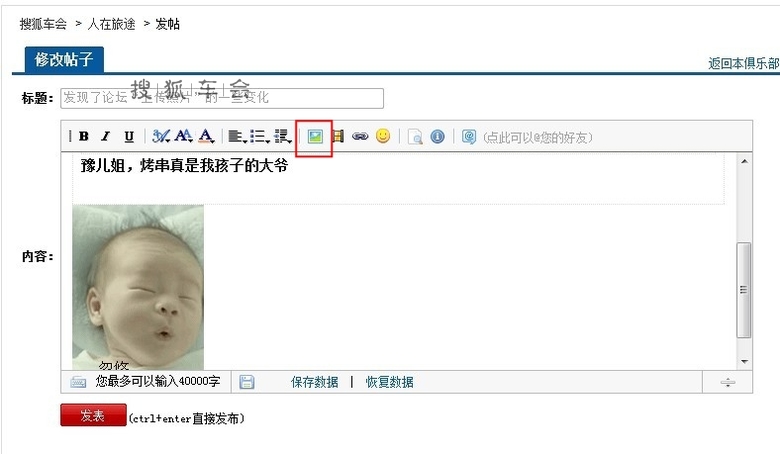Click the insert video film icon
The image size is (780, 454).
[338, 136]
